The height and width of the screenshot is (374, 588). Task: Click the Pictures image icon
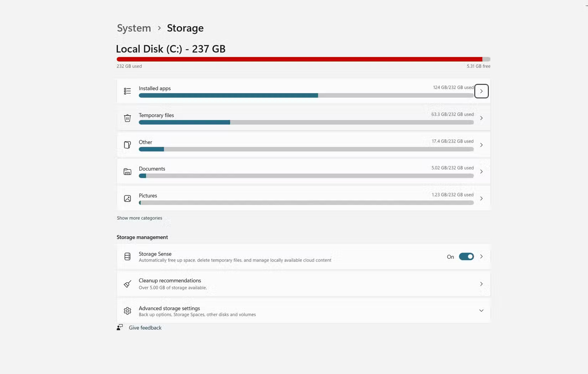coord(128,198)
